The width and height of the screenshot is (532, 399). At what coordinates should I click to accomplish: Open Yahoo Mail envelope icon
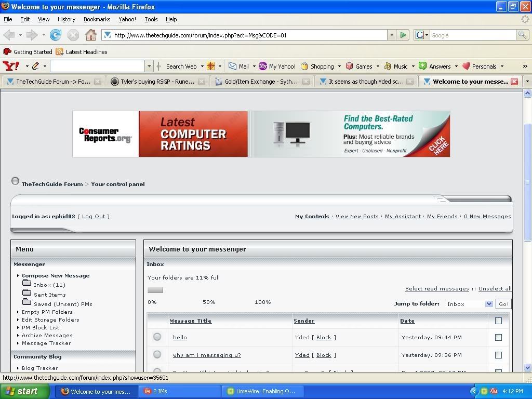coord(233,66)
